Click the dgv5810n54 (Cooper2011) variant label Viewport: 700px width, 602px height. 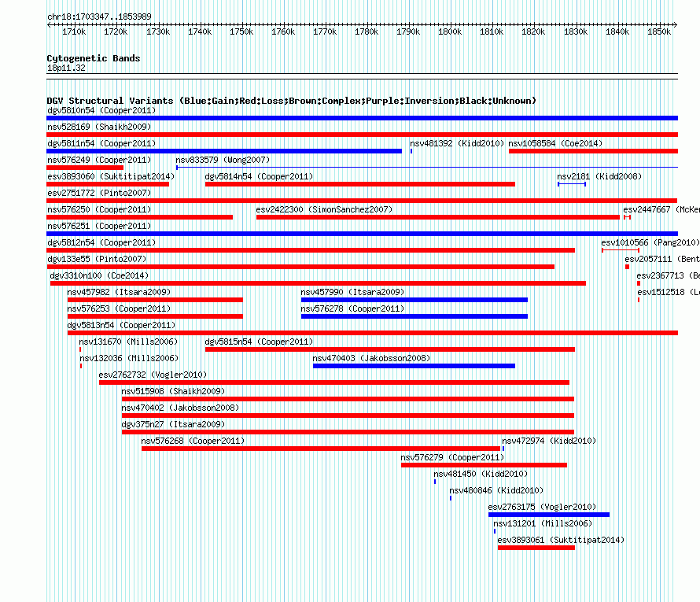[101, 110]
